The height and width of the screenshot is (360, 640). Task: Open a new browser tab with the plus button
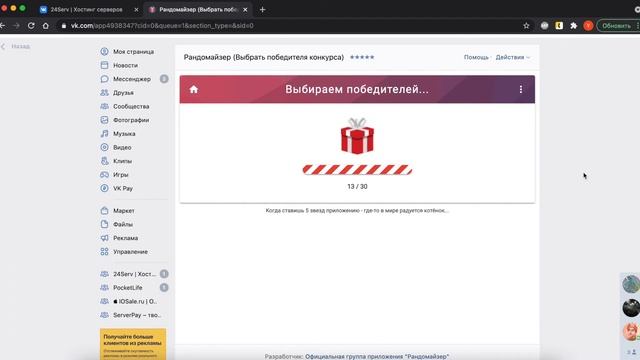(x=262, y=9)
